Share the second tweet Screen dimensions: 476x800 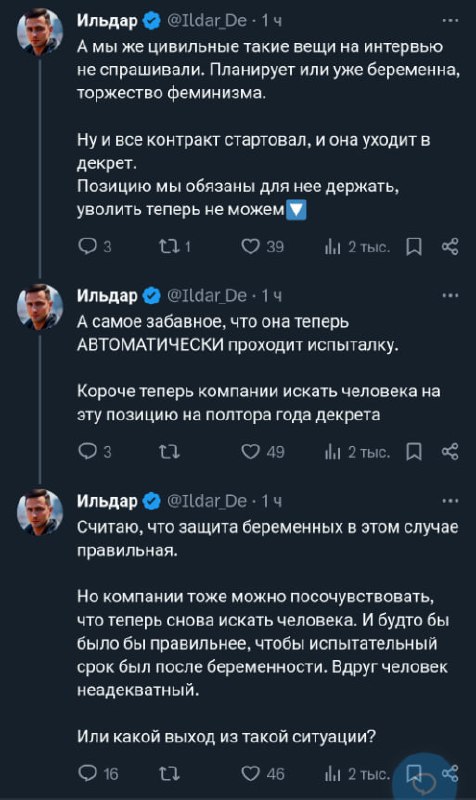[450, 452]
